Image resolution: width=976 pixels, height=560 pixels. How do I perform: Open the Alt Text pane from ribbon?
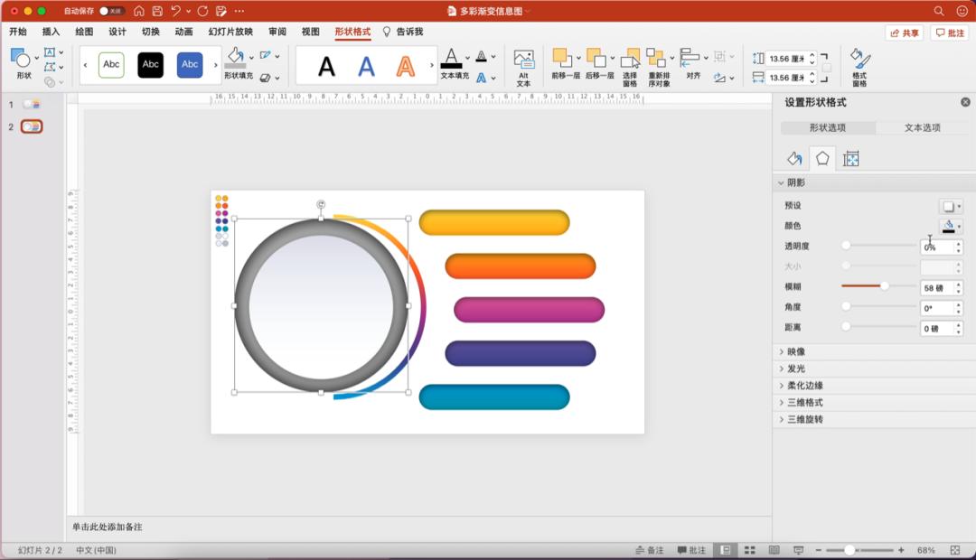[523, 65]
